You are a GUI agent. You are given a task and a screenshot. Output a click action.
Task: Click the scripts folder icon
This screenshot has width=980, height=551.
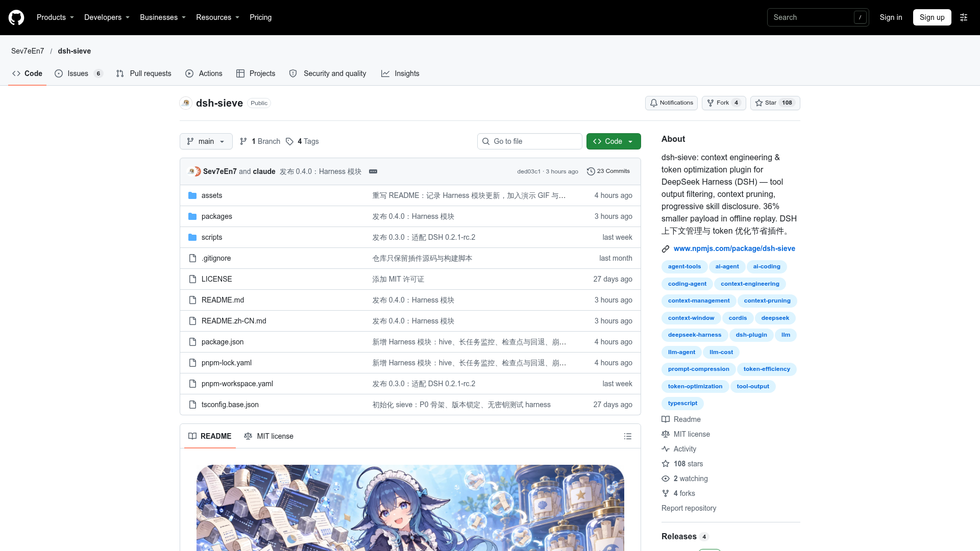click(x=192, y=237)
